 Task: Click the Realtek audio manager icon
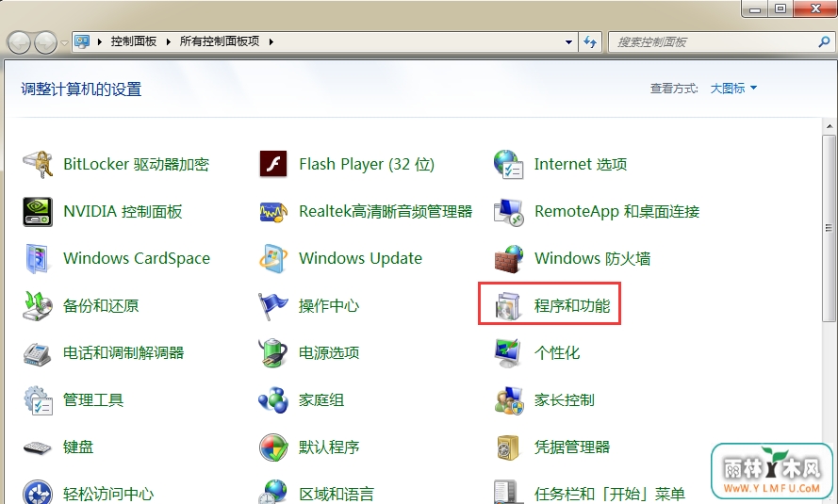(273, 211)
